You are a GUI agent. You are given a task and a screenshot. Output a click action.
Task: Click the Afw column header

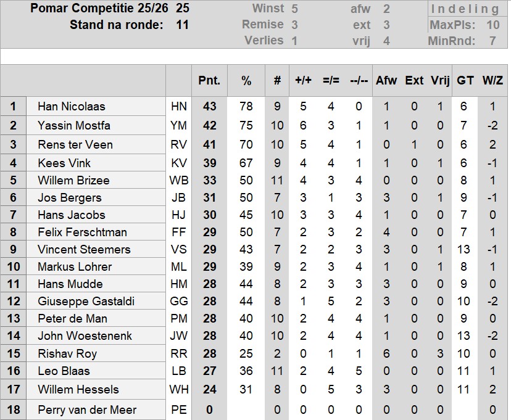386,80
